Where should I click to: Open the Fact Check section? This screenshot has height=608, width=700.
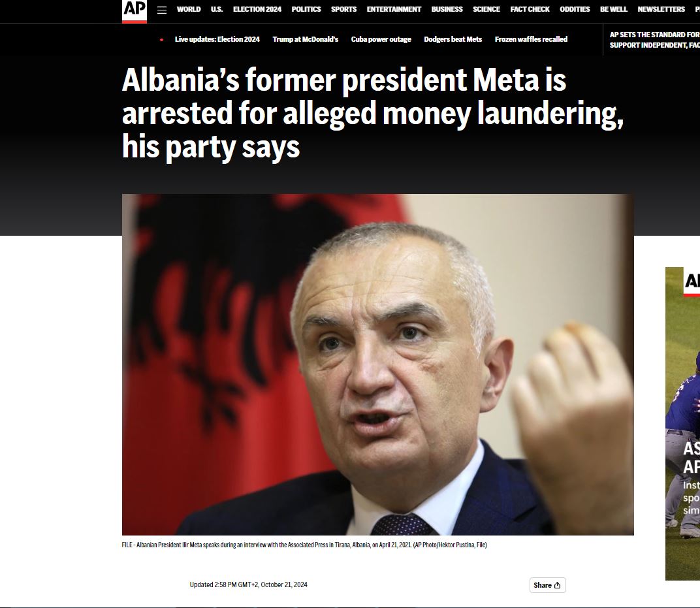tap(530, 9)
